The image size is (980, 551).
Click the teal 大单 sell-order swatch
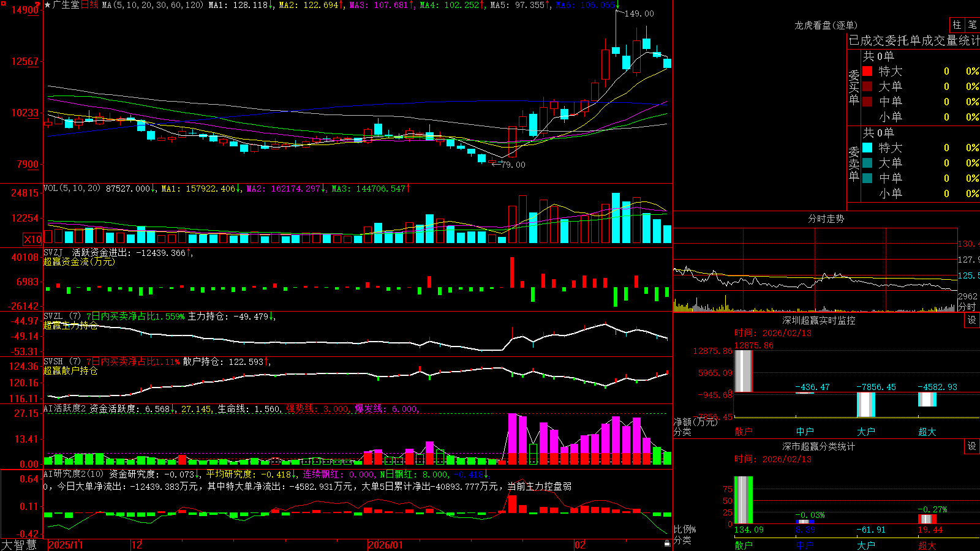tap(867, 163)
